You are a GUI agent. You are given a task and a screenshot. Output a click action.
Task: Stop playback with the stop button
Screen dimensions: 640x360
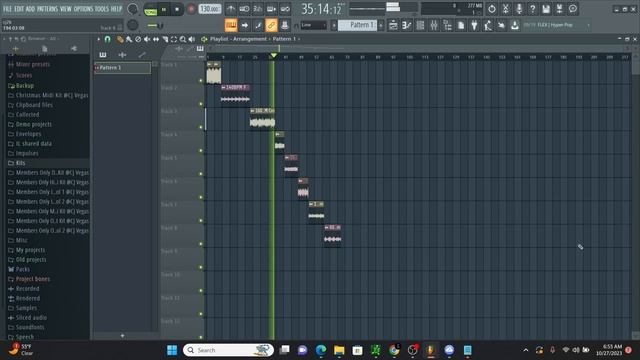[177, 9]
